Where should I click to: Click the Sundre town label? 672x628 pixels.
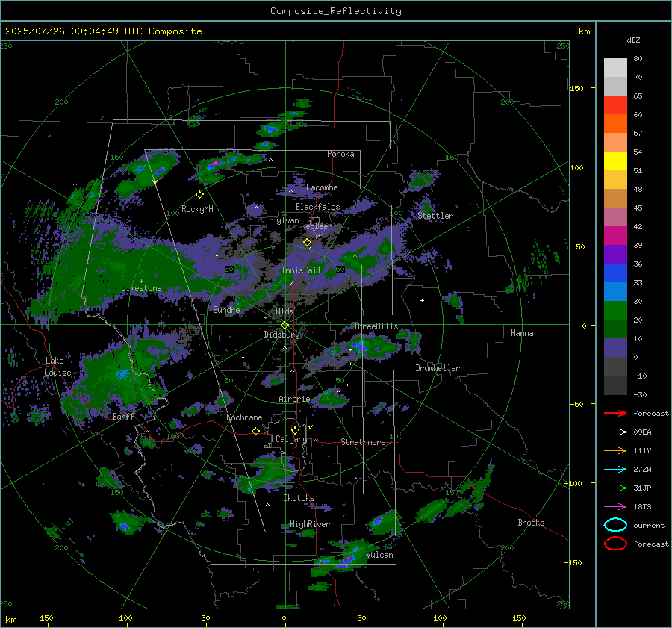226,309
